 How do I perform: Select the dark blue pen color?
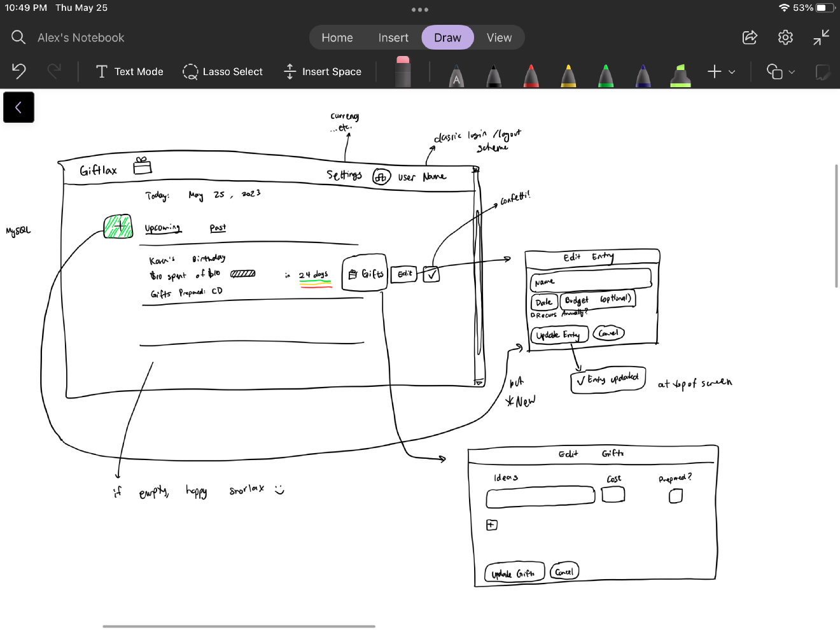point(643,74)
